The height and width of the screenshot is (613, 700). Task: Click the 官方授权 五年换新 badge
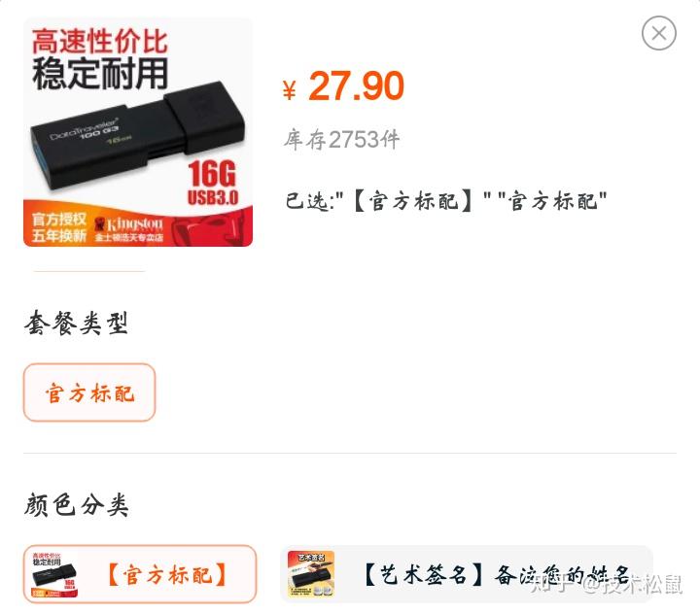(x=59, y=227)
